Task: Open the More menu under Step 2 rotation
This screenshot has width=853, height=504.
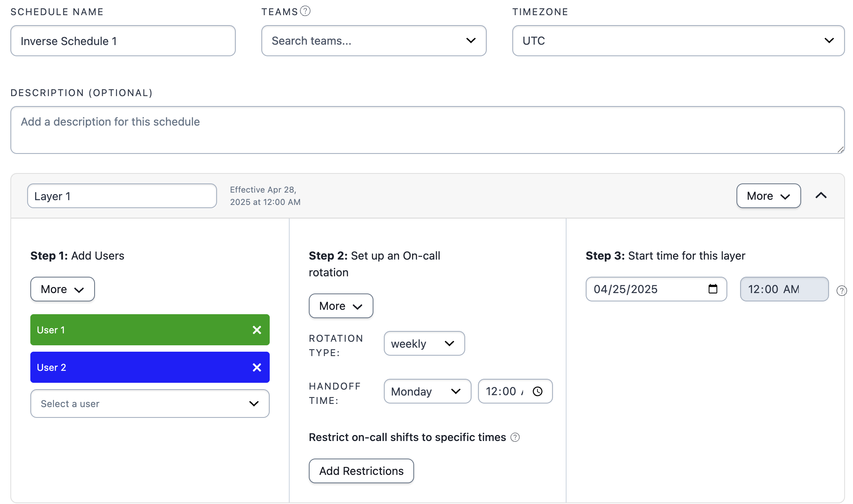Action: pos(341,306)
